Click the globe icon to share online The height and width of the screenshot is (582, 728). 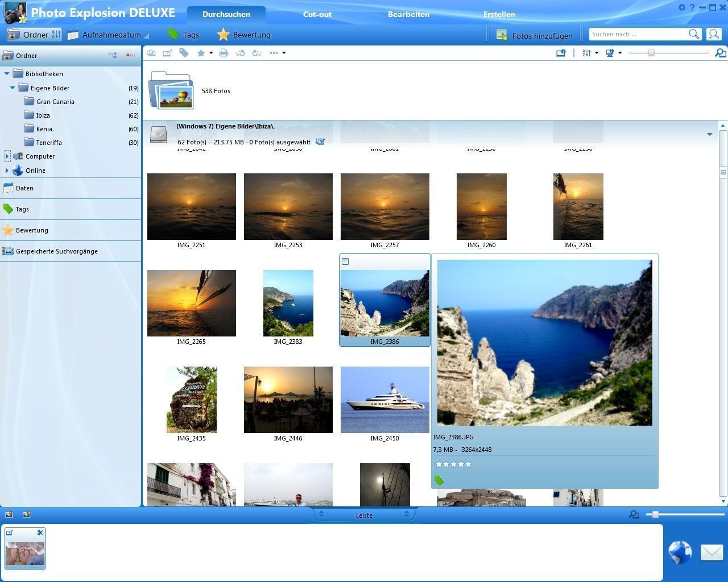[x=680, y=552]
